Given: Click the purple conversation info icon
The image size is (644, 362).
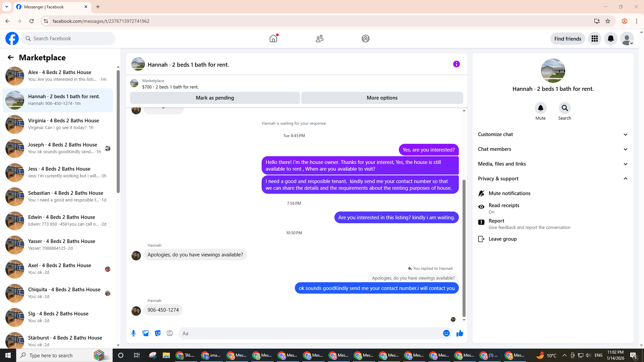Looking at the screenshot, I should pyautogui.click(x=456, y=64).
